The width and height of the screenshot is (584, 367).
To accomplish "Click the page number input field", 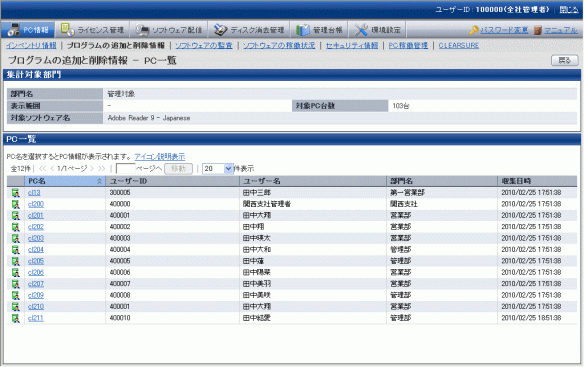I will click(x=126, y=169).
